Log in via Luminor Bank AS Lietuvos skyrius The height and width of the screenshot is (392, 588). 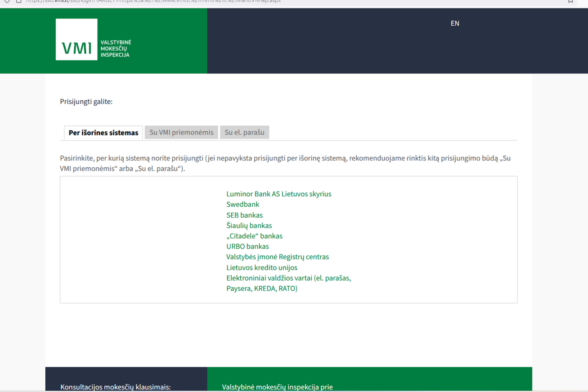tap(278, 194)
